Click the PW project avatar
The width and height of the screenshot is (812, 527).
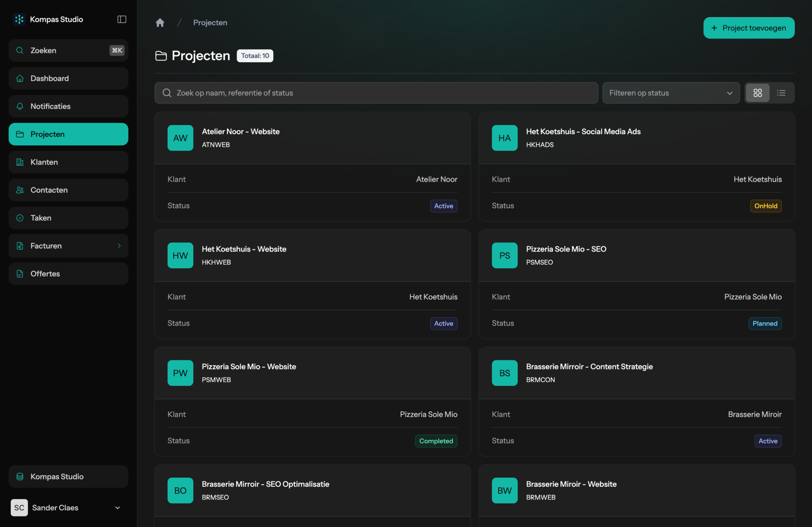180,373
